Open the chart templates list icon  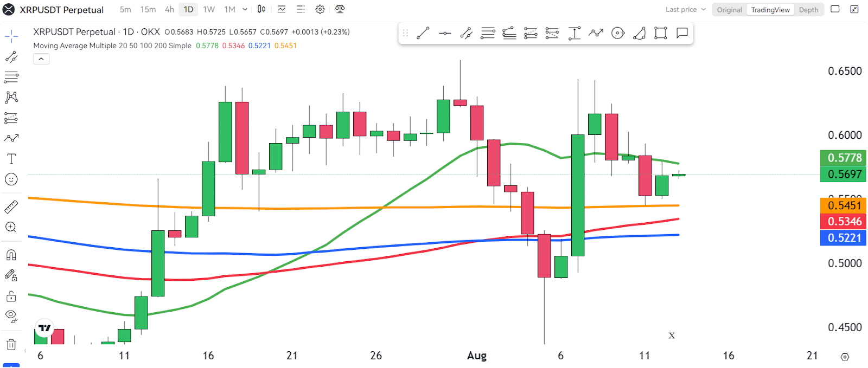point(301,9)
